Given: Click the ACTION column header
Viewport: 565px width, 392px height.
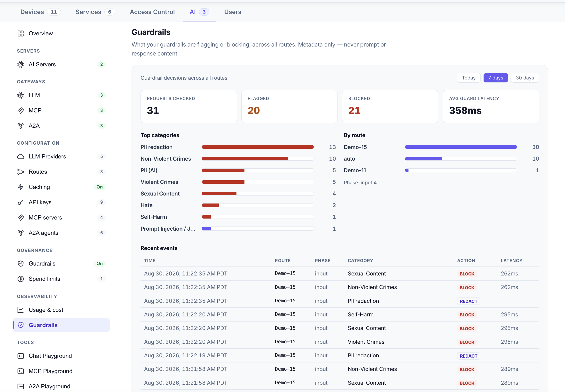Looking at the screenshot, I should click(x=466, y=261).
